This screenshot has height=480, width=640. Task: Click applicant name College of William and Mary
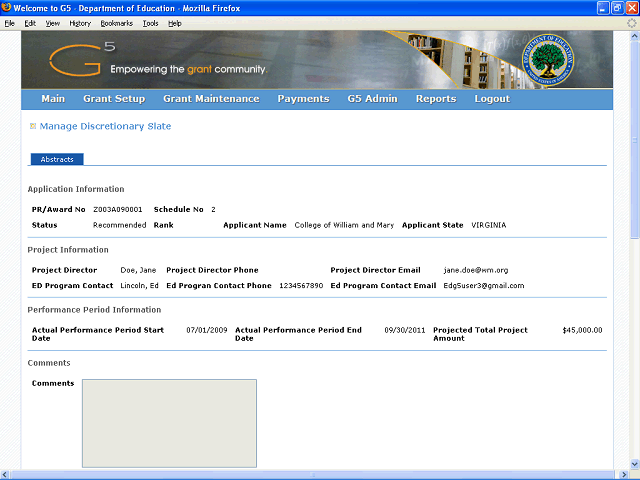pos(344,225)
